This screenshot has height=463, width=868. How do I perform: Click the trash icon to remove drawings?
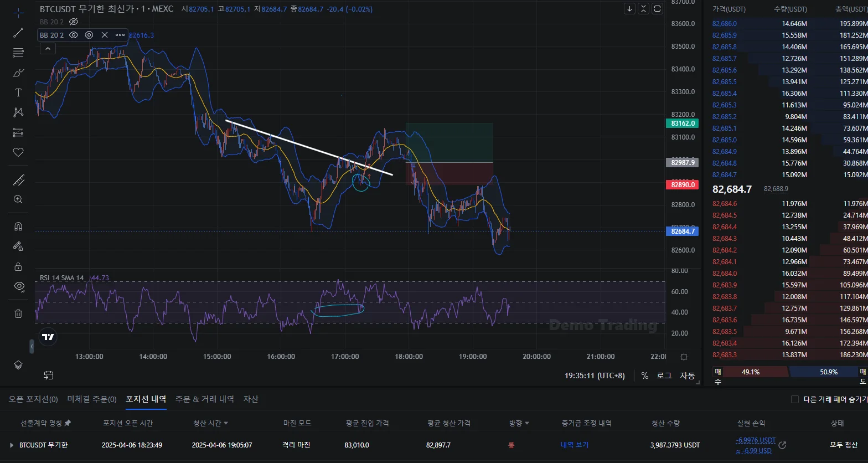(18, 313)
